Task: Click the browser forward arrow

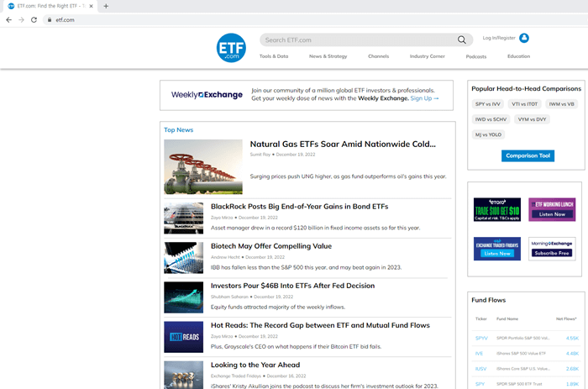Action: 21,20
